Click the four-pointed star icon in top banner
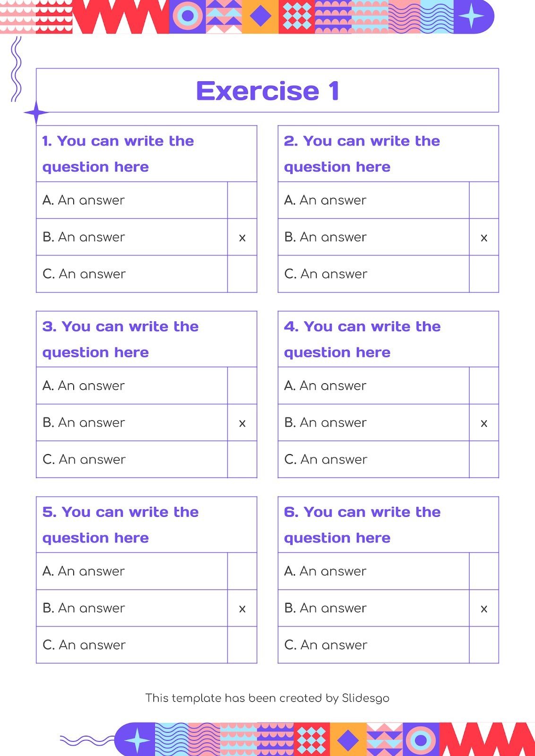 pos(471,17)
